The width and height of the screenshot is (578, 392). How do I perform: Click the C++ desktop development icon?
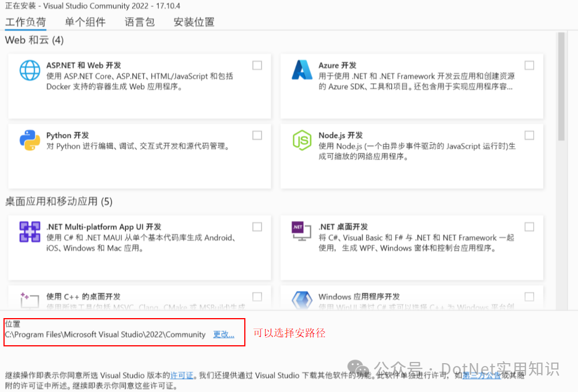tap(30, 300)
